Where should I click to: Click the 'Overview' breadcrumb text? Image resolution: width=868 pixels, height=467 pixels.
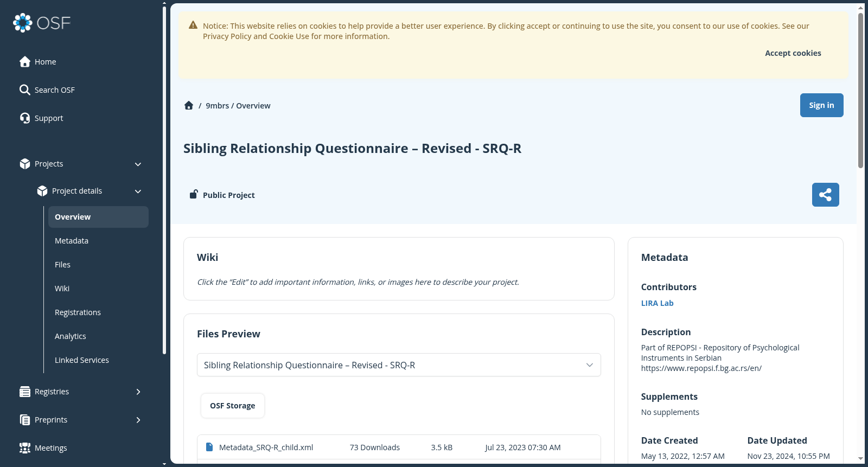pyautogui.click(x=253, y=106)
